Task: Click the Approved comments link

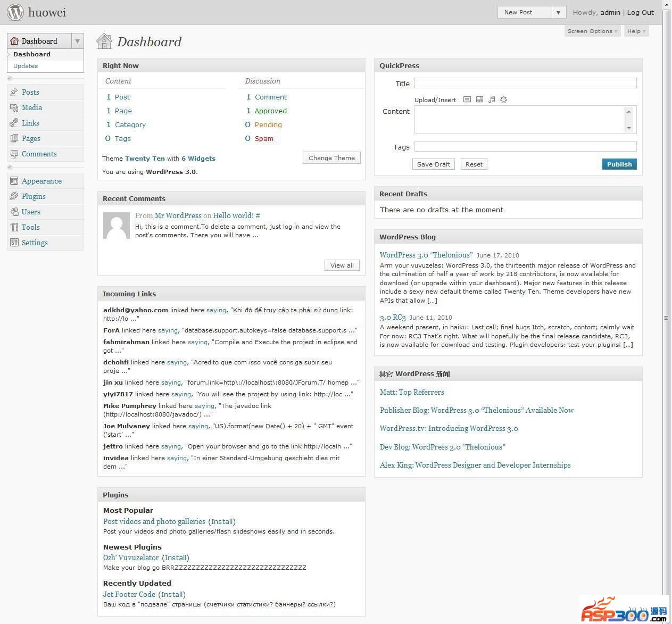Action: tap(271, 111)
